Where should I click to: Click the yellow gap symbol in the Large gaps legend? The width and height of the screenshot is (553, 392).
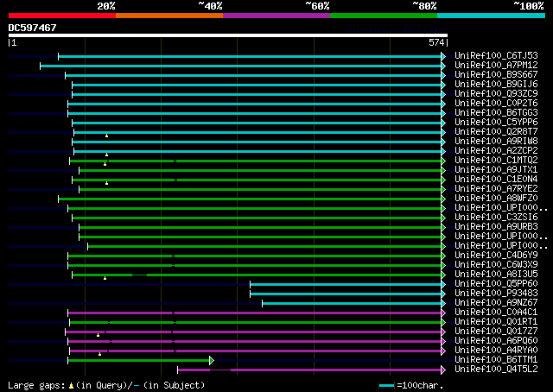(71, 386)
